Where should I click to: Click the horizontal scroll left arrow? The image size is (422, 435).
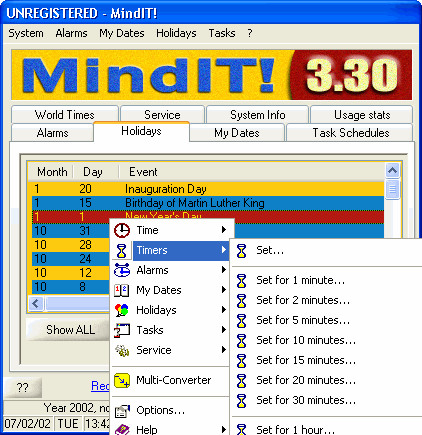point(36,304)
